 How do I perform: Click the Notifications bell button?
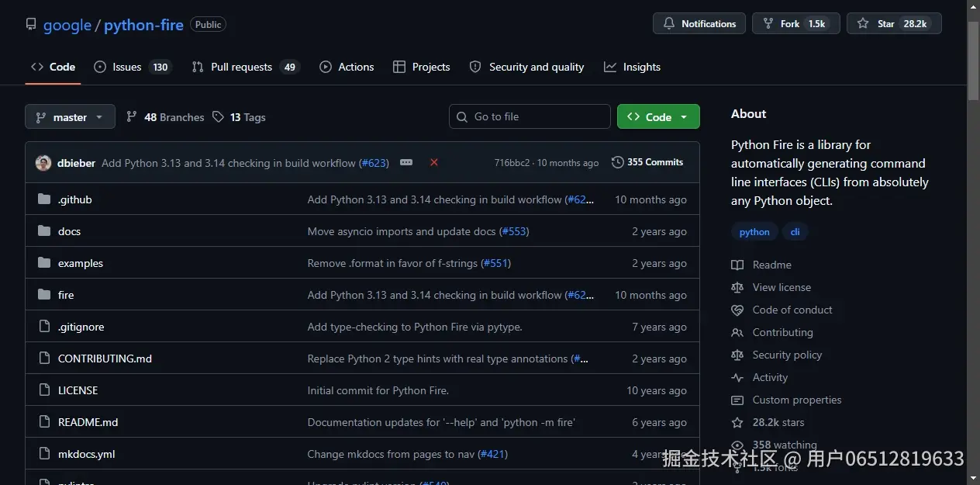pos(699,23)
